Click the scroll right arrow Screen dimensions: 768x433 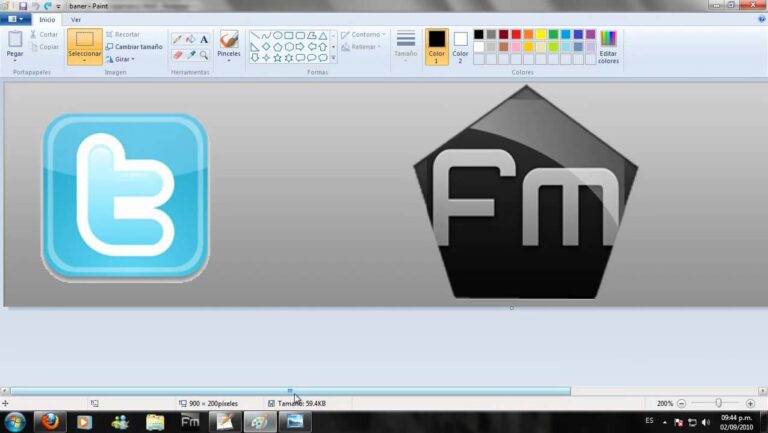click(x=762, y=391)
